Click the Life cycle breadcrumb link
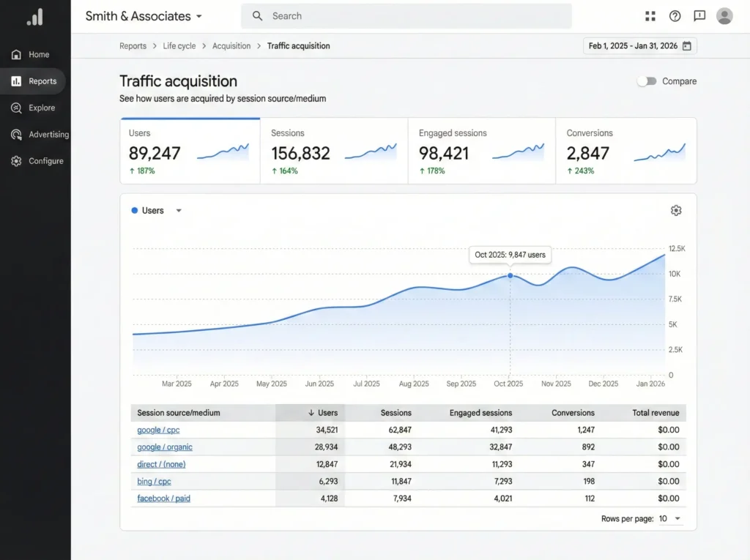This screenshot has height=560, width=750. coord(179,46)
